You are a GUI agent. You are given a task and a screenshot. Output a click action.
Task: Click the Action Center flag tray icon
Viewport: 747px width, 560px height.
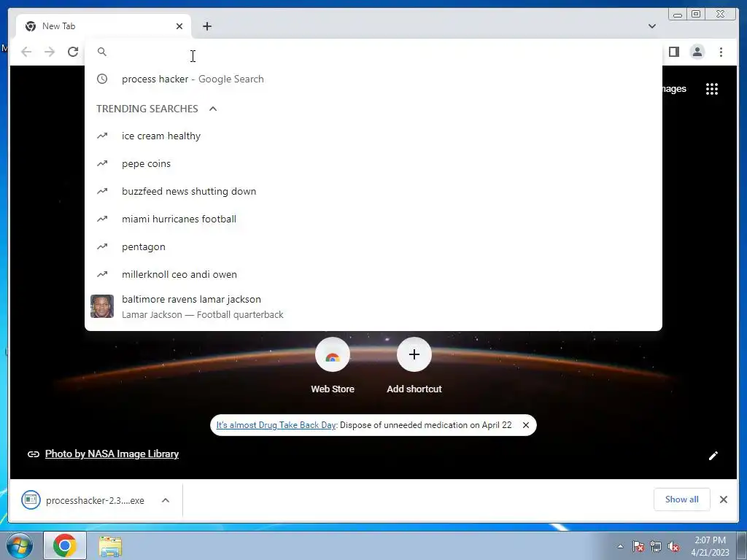point(638,546)
